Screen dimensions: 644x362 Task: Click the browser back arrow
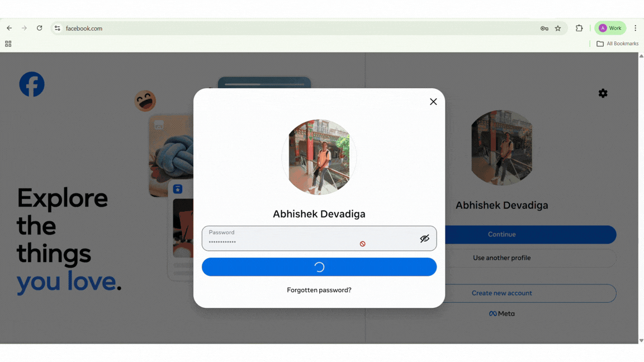[10, 28]
